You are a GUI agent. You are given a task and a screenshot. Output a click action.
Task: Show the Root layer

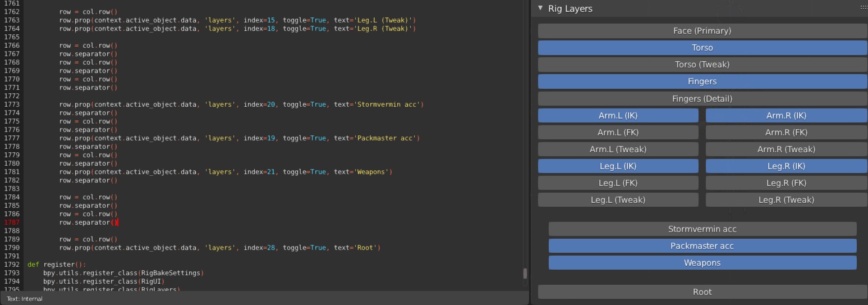(702, 292)
